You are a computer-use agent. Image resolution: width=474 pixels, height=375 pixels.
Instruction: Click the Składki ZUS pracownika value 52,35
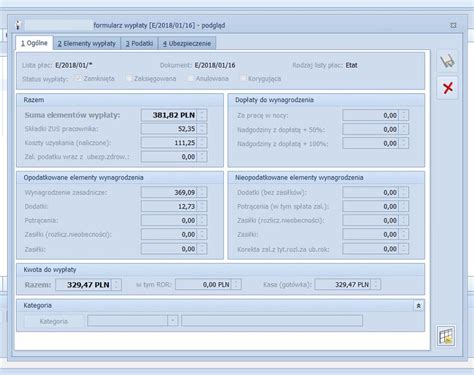169,129
